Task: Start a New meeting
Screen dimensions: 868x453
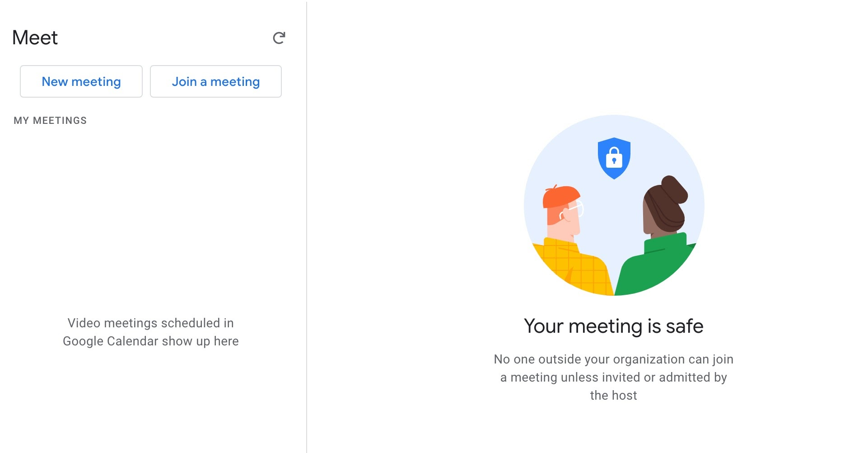Action: coord(81,81)
